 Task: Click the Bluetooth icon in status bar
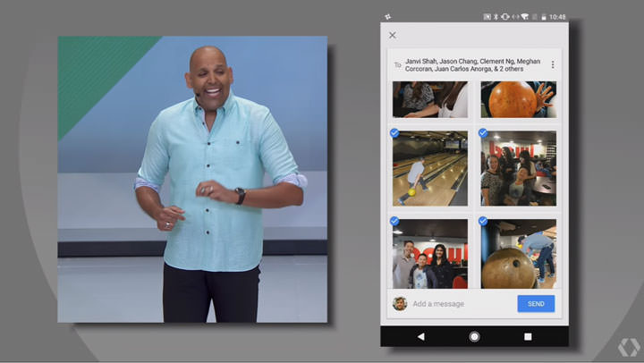click(496, 17)
